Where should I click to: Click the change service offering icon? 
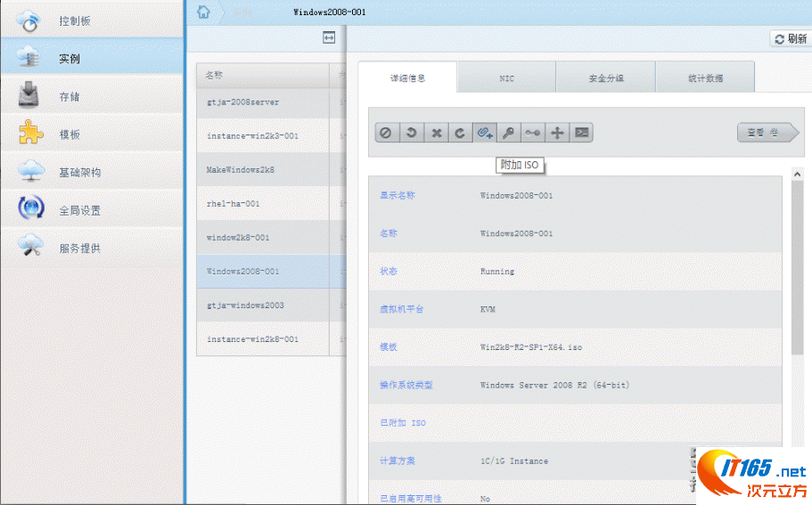(532, 133)
